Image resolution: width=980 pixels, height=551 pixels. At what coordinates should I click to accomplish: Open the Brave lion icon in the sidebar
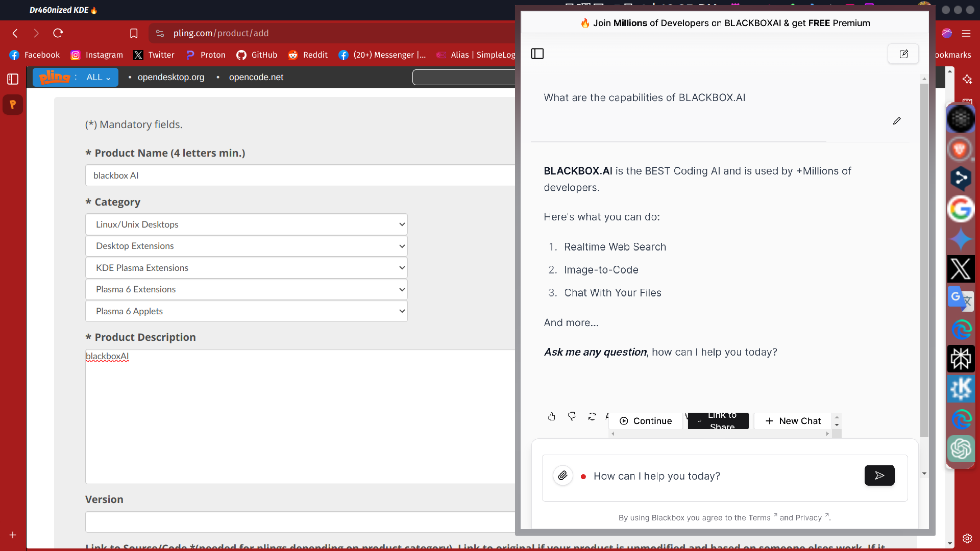(960, 149)
